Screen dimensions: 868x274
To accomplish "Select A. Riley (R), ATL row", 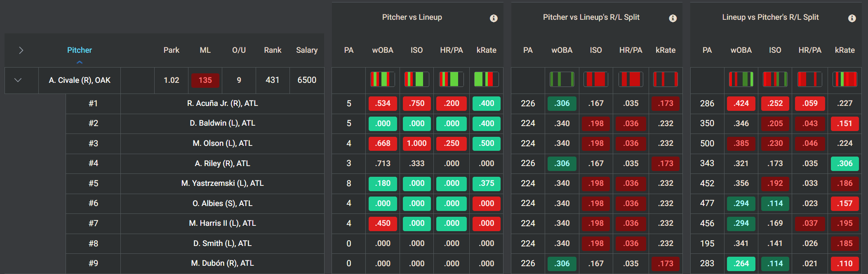I will [222, 164].
